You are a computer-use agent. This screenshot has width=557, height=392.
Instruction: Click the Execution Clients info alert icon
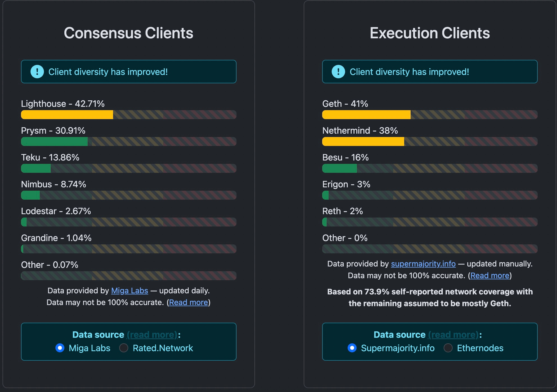[x=338, y=72]
